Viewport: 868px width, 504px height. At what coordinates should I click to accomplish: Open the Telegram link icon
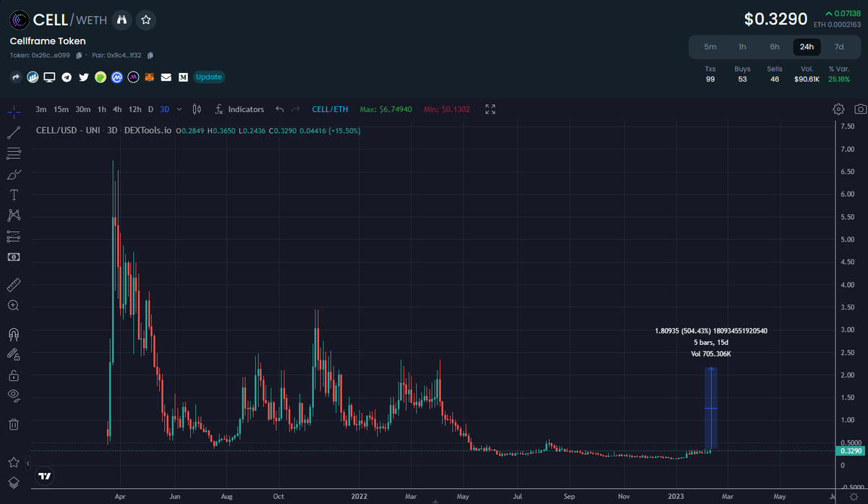pos(67,77)
